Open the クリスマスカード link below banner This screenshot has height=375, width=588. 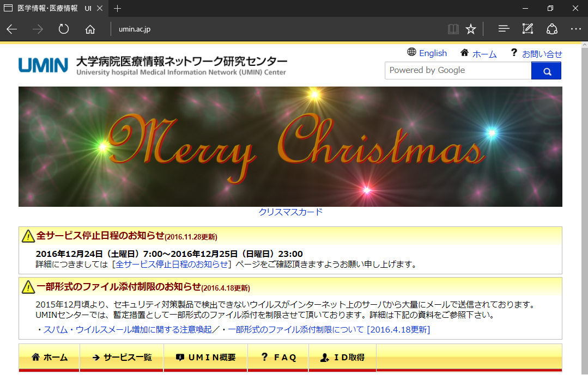(290, 212)
